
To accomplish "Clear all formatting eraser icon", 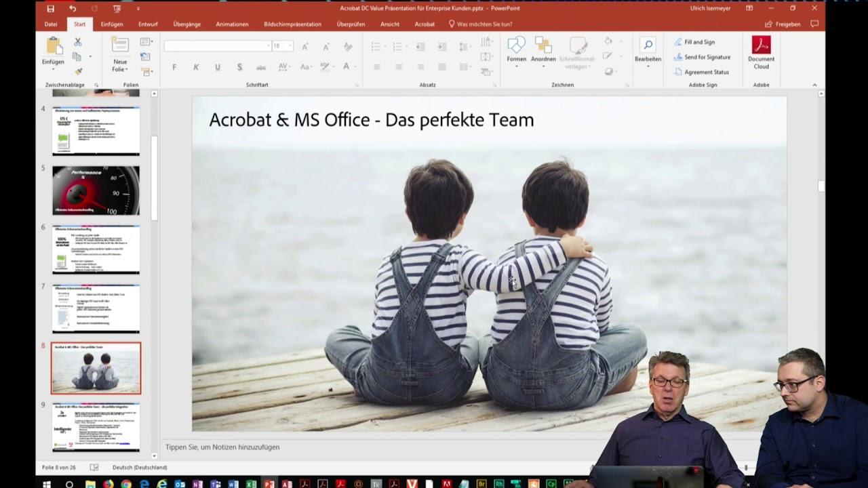I will [348, 46].
